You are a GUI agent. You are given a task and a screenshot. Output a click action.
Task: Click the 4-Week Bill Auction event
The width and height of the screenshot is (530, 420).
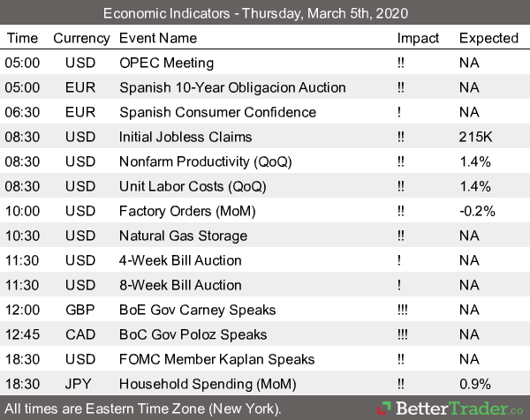point(180,260)
